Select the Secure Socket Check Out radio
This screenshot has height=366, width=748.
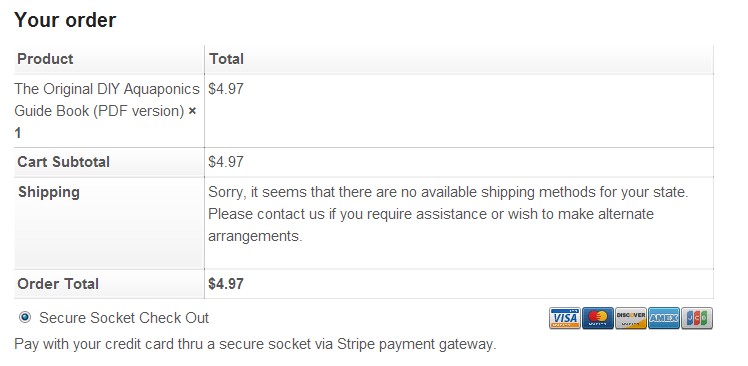[x=24, y=317]
